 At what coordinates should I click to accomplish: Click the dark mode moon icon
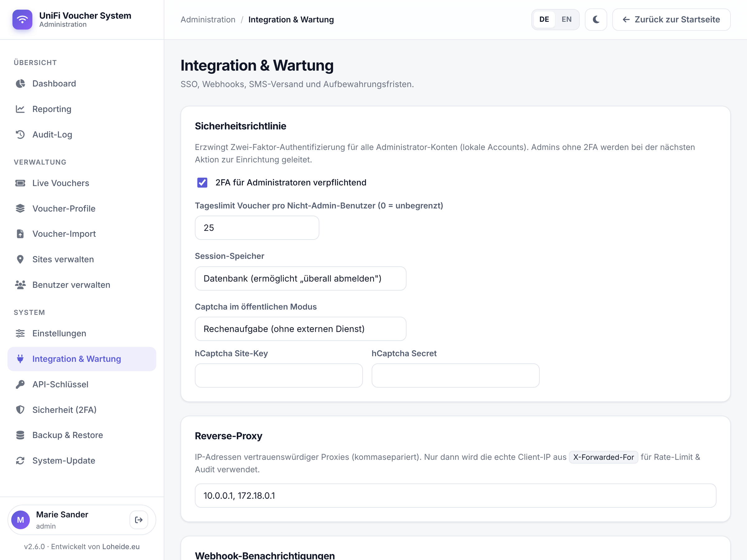(x=596, y=20)
